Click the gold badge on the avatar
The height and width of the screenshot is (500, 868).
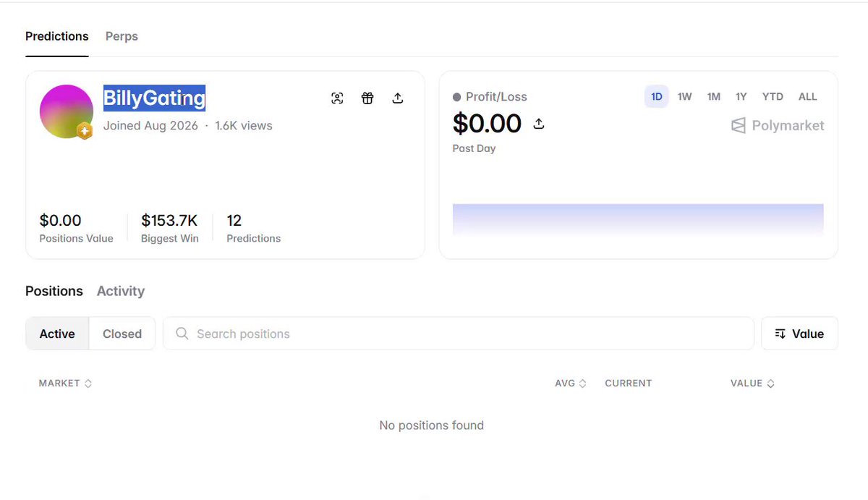pyautogui.click(x=85, y=131)
